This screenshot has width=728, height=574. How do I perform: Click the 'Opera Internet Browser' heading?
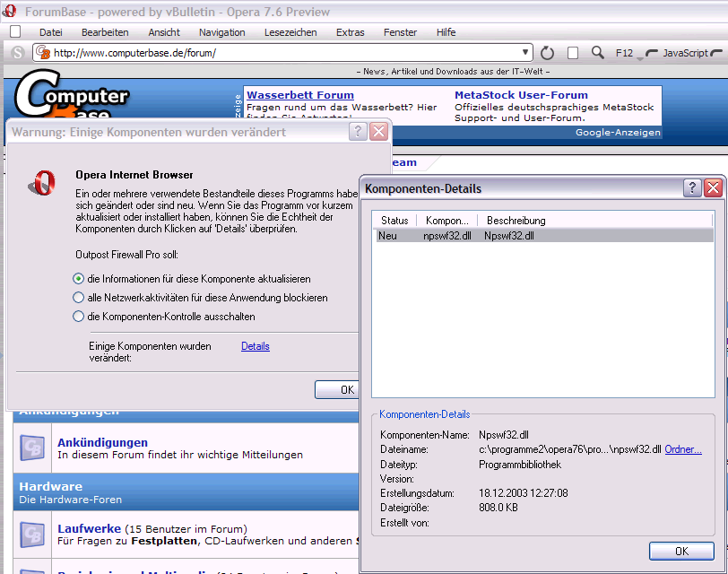coord(134,175)
